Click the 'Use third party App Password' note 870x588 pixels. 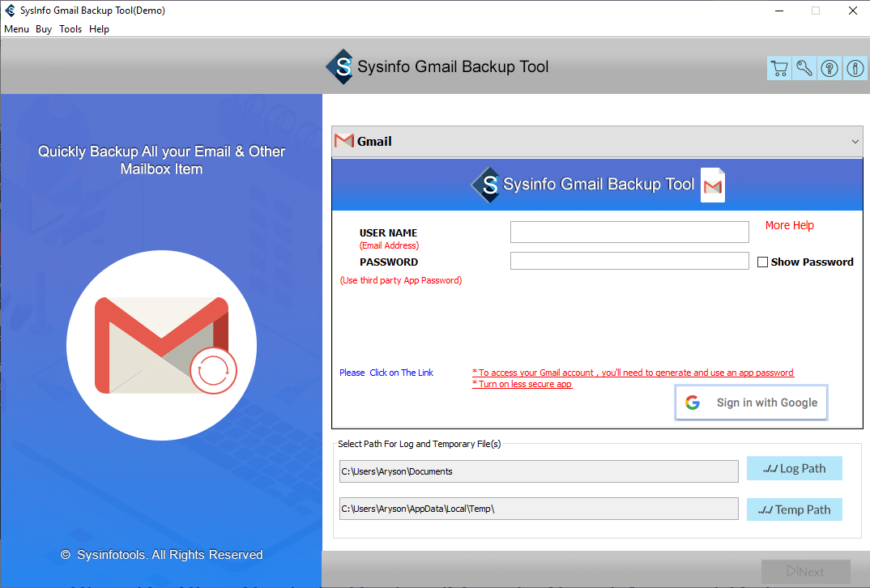pyautogui.click(x=401, y=280)
